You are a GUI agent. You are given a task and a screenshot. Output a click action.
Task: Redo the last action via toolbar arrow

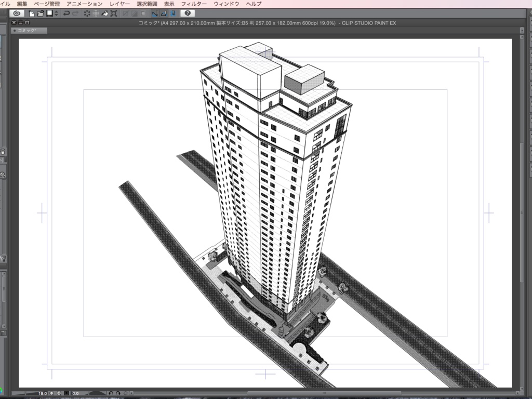[76, 14]
